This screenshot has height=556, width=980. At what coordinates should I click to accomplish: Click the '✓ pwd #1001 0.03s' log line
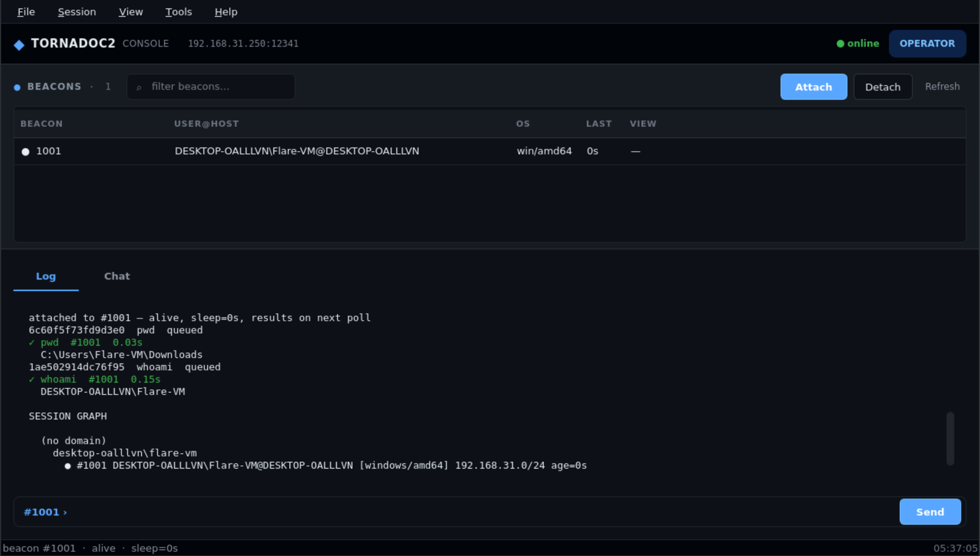[x=86, y=342]
